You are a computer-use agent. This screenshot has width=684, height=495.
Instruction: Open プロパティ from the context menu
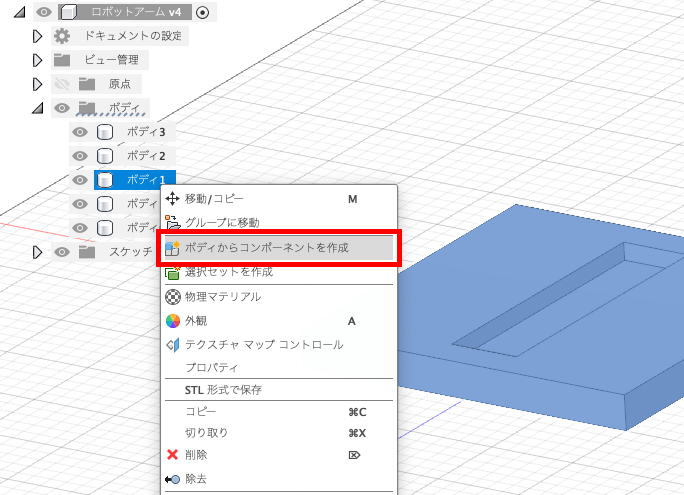coord(279,368)
